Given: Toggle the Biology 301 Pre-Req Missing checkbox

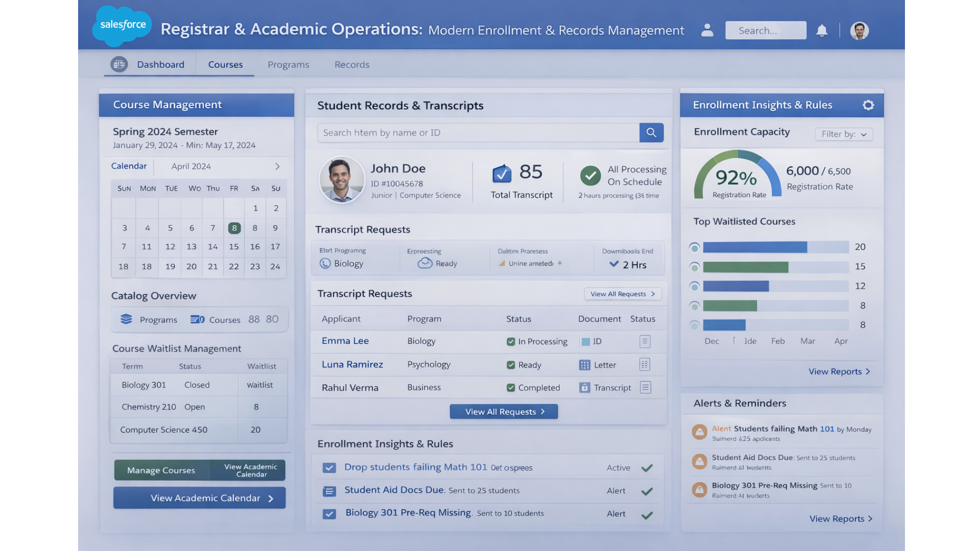Looking at the screenshot, I should pyautogui.click(x=329, y=514).
